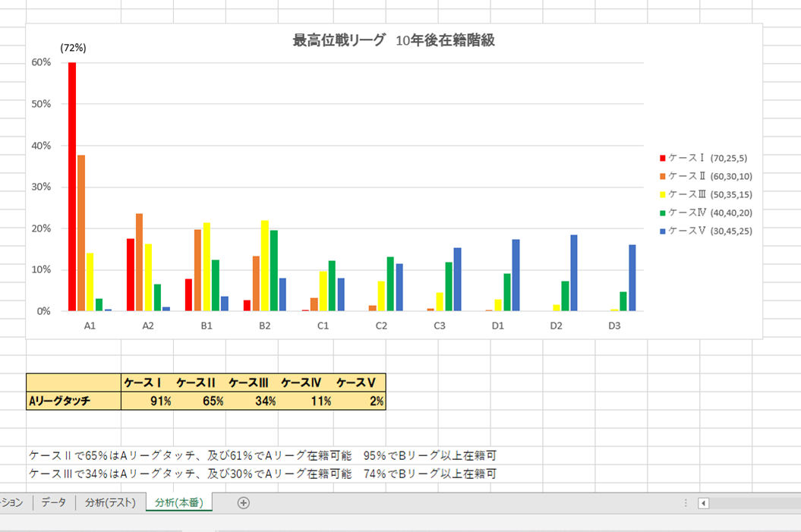Select legend entry ケースⅤ (30,45,25)
This screenshot has height=532, width=801.
pos(706,231)
